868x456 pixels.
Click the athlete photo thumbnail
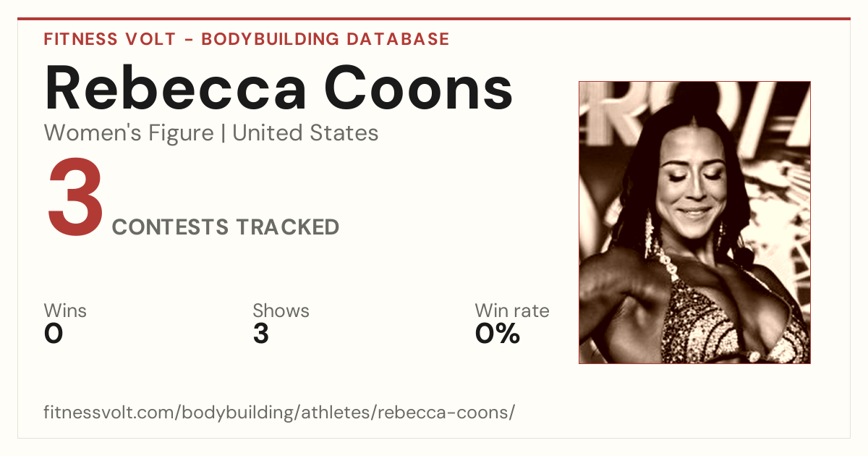tap(694, 222)
